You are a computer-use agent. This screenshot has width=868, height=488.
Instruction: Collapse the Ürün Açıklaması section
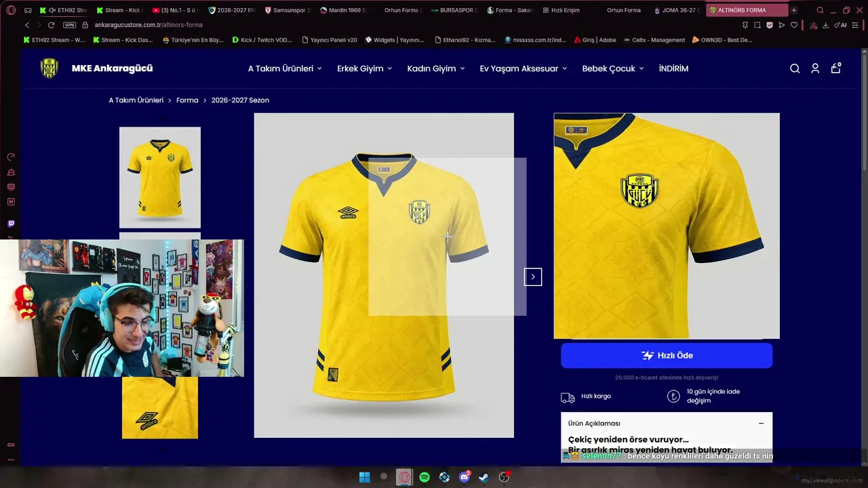pos(761,424)
